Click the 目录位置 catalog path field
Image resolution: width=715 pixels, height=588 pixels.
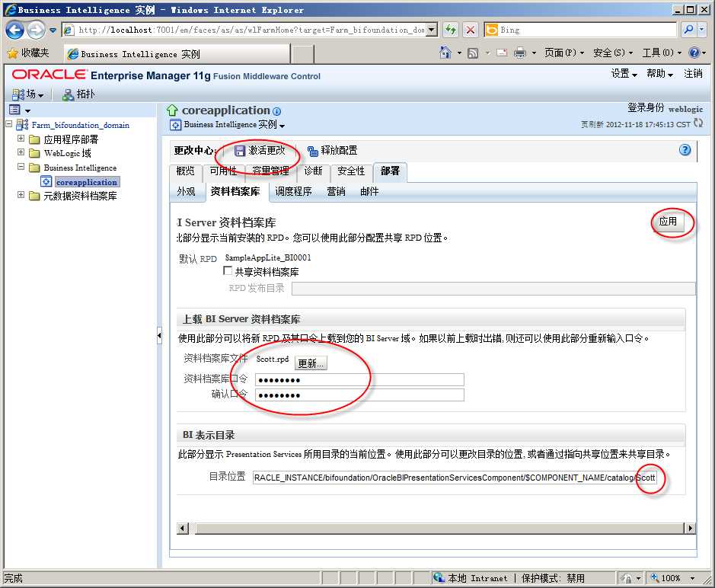pos(455,477)
